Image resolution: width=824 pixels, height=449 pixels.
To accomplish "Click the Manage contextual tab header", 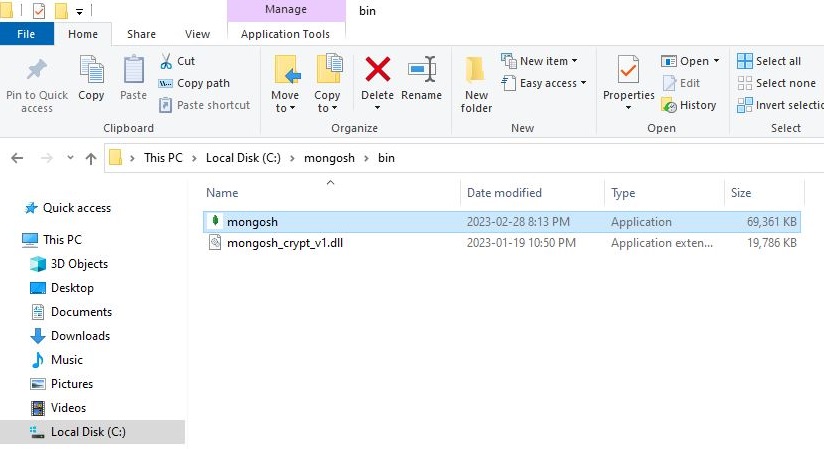I will coord(286,10).
